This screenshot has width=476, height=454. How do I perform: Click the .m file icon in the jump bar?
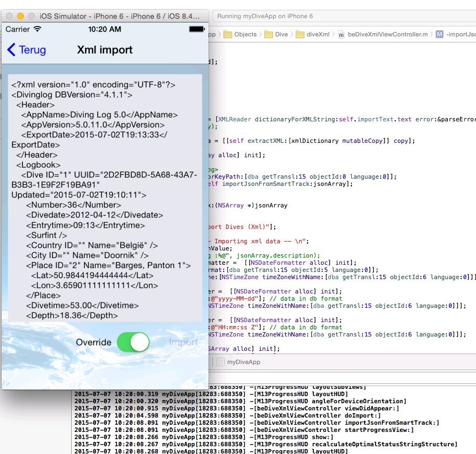point(341,35)
